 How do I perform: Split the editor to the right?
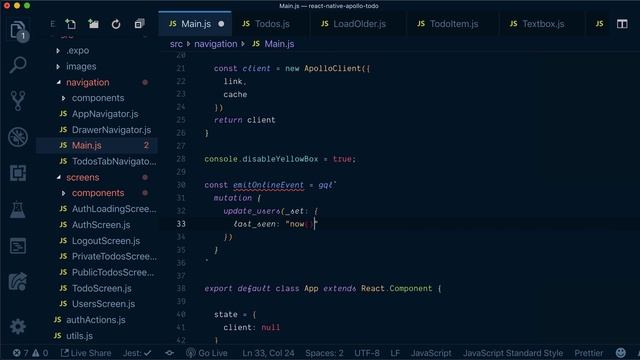[622, 24]
